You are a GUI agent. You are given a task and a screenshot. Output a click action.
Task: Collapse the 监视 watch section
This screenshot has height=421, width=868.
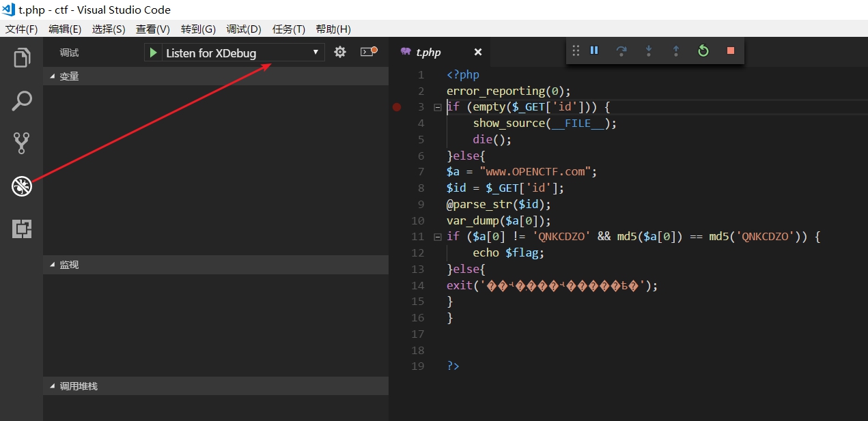point(216,265)
